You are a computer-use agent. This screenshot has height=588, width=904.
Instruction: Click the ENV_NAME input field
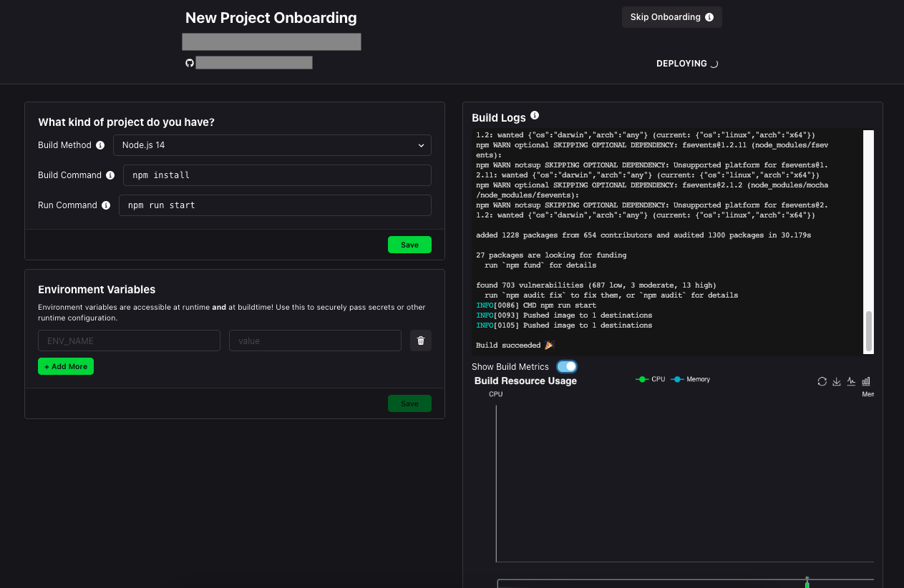coord(129,340)
